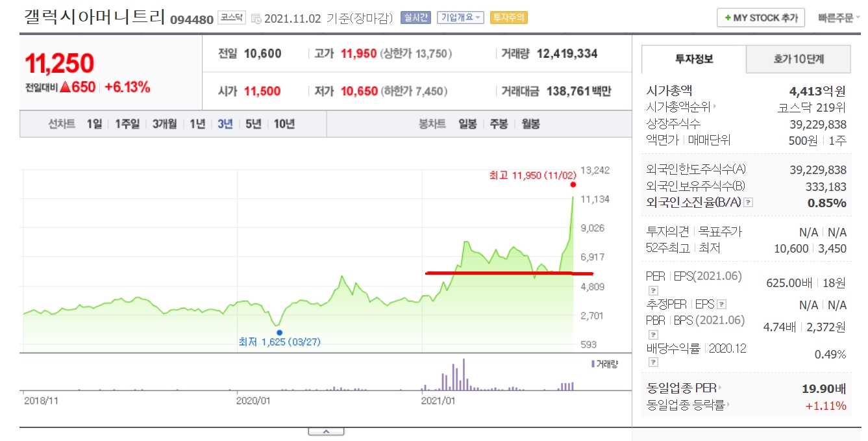The height and width of the screenshot is (441, 868).
Task: Click the 투자주의 warning badge
Action: [508, 18]
